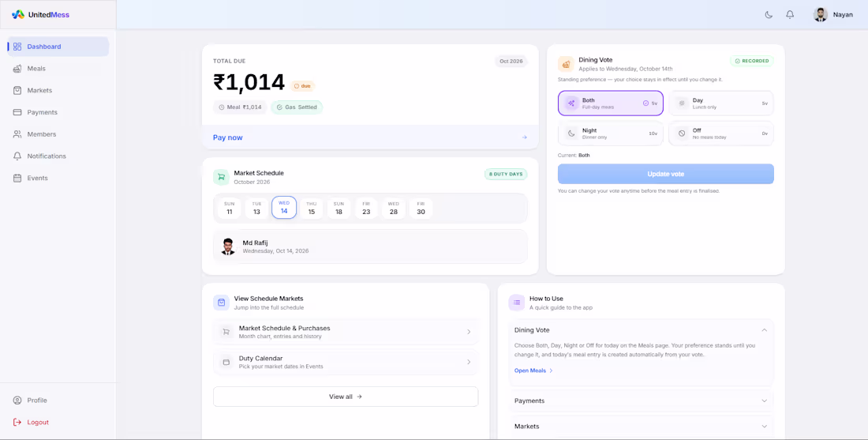
Task: Click the View Schedule Markets bag icon
Action: [221, 303]
